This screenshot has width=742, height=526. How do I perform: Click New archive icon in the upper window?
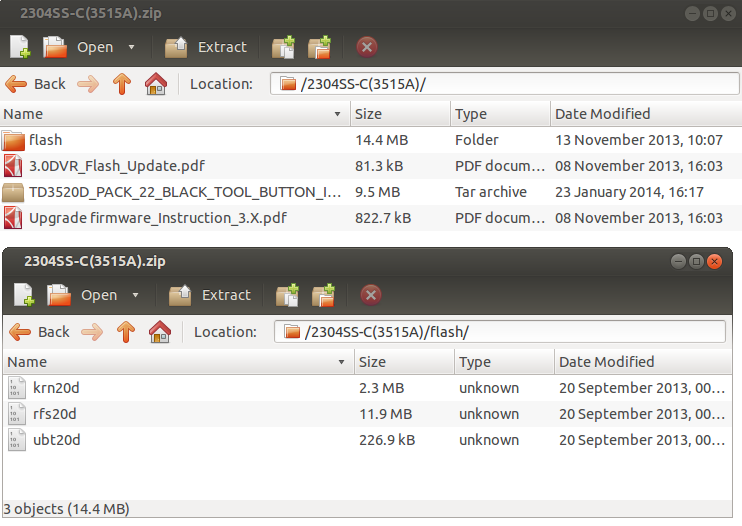tap(20, 47)
